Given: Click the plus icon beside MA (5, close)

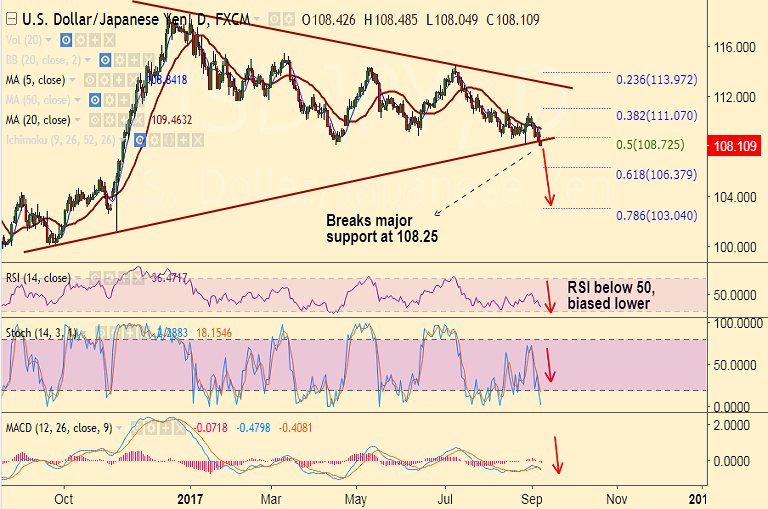Looking at the screenshot, I should [x=119, y=80].
